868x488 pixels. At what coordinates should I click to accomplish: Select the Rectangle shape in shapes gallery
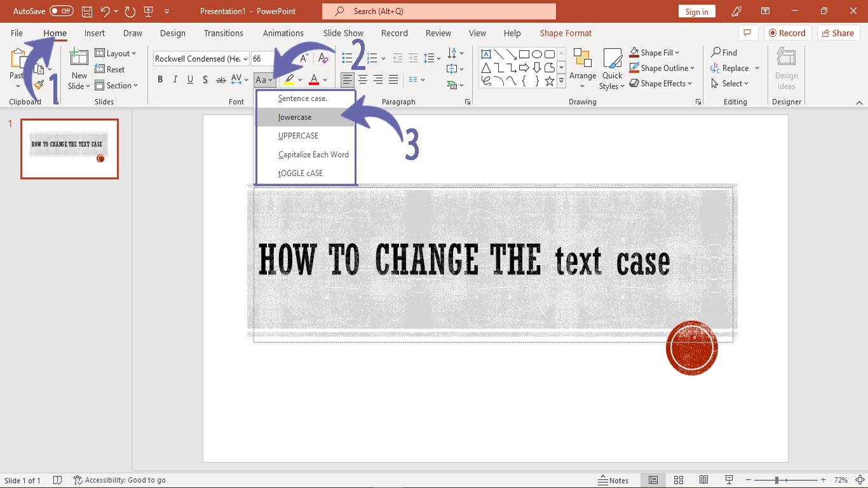tap(524, 54)
